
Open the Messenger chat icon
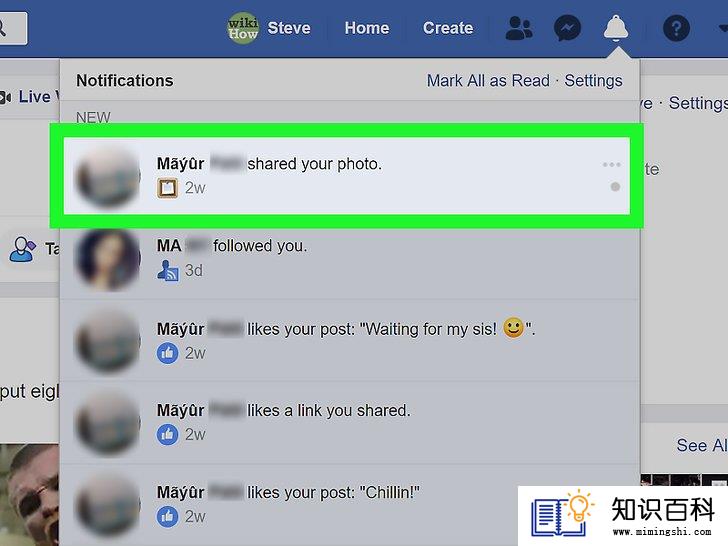click(x=567, y=28)
